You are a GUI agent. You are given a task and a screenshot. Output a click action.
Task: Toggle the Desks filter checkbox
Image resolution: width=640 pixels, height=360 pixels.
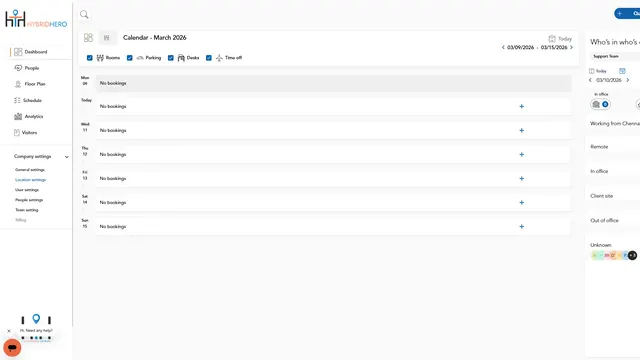pos(171,58)
